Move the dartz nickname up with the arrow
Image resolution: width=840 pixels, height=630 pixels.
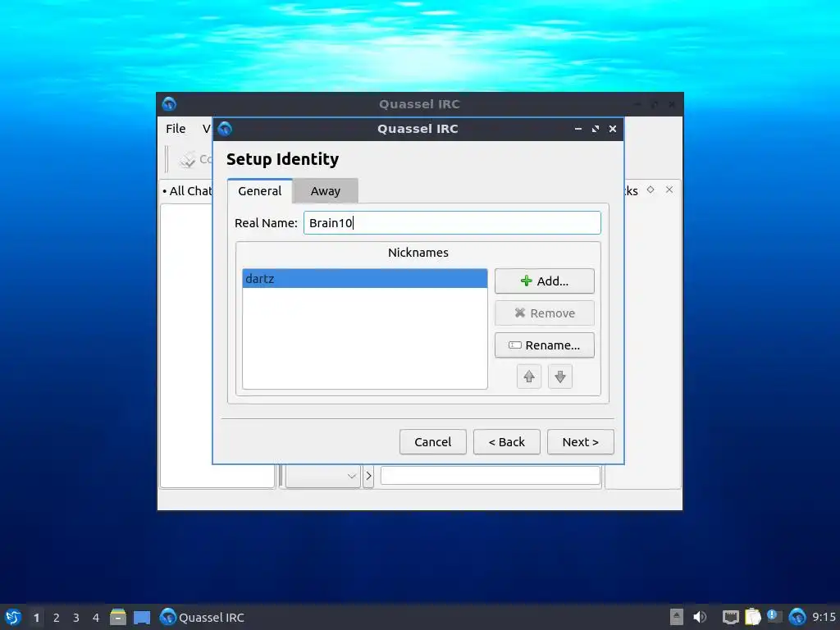(529, 377)
